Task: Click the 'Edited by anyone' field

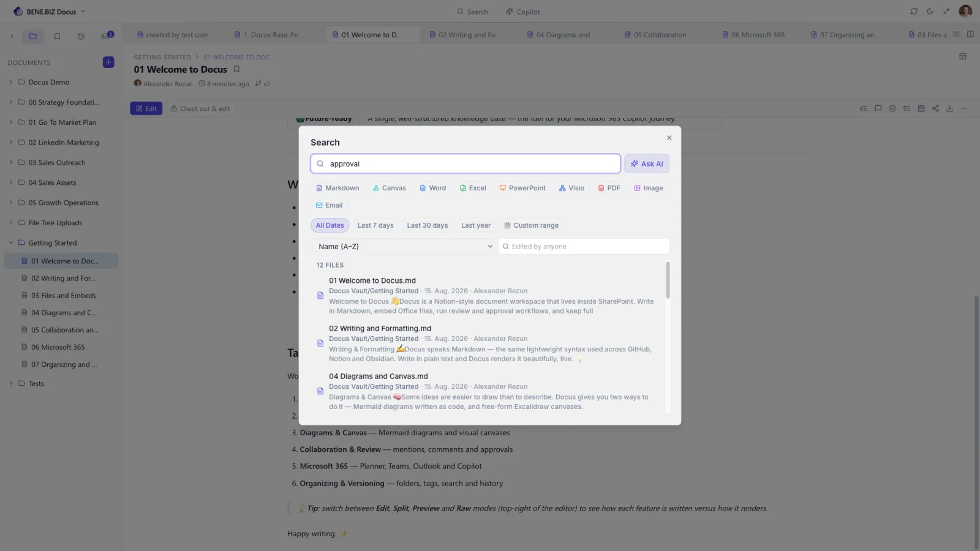Action: pyautogui.click(x=584, y=246)
